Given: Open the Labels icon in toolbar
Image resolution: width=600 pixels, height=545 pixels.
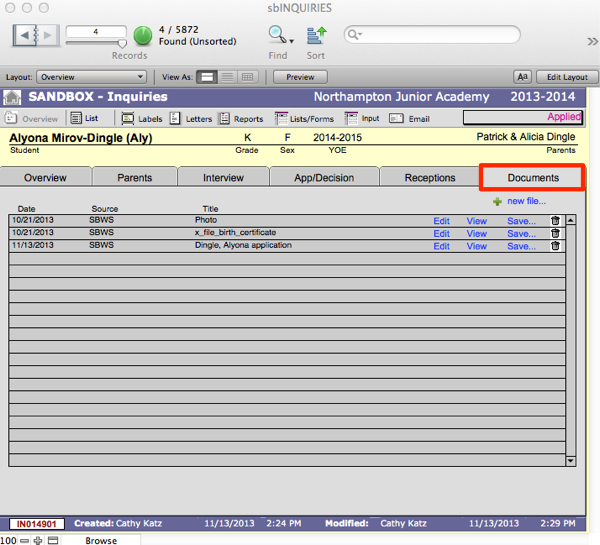Looking at the screenshot, I should click(x=128, y=119).
